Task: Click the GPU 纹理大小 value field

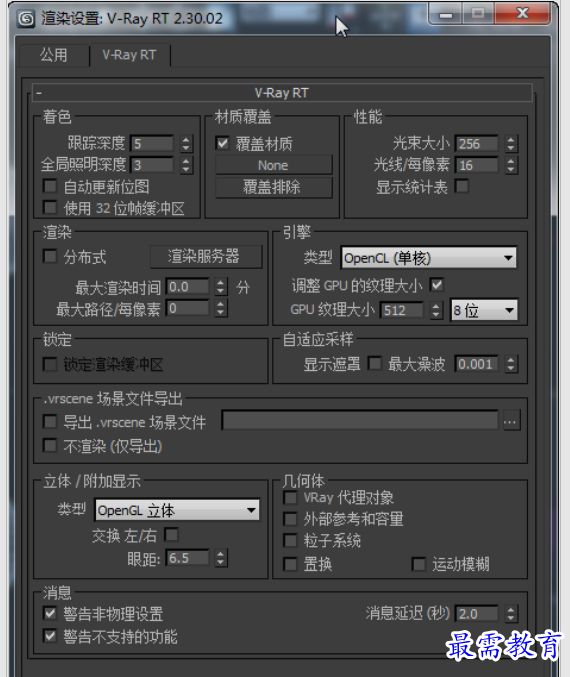Action: tap(402, 310)
